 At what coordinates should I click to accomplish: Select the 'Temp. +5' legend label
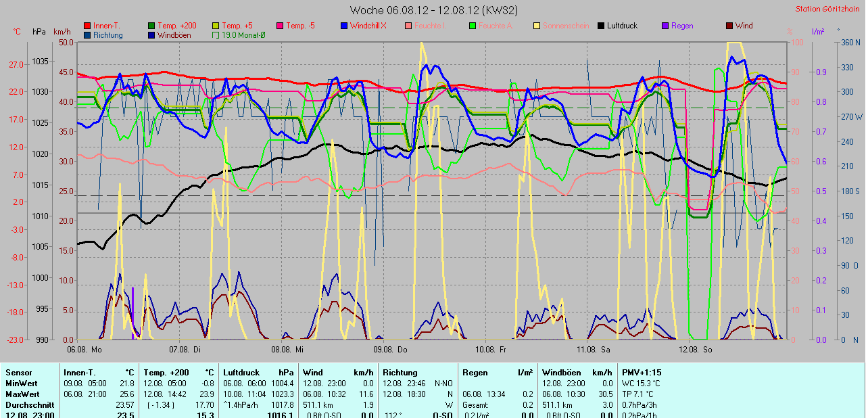tap(237, 26)
